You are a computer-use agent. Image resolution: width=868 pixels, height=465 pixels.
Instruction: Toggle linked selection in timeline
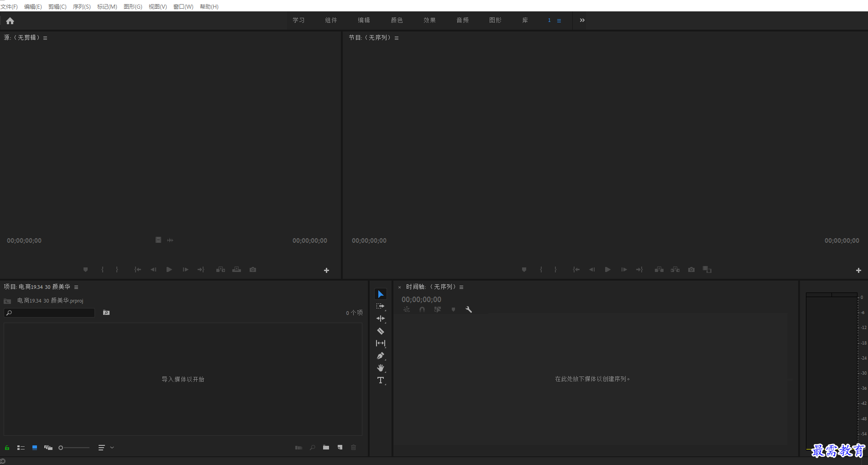pos(438,309)
